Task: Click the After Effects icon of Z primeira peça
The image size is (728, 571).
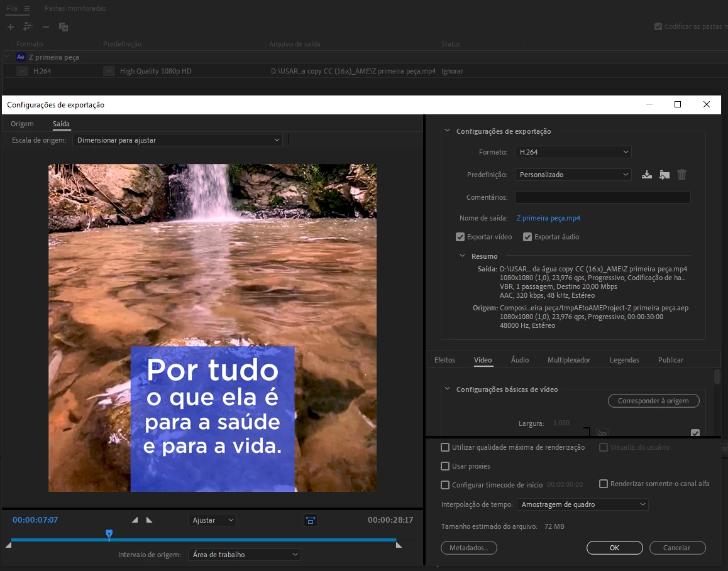Action: click(20, 57)
